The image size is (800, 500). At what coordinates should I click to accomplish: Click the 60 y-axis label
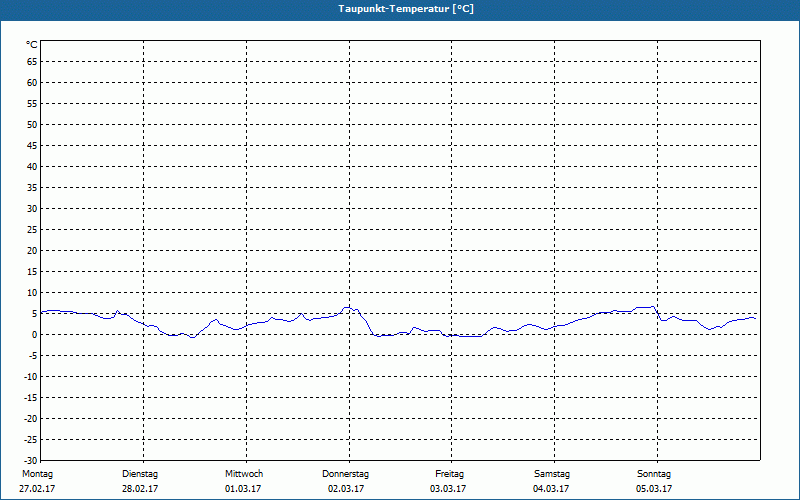[32, 83]
